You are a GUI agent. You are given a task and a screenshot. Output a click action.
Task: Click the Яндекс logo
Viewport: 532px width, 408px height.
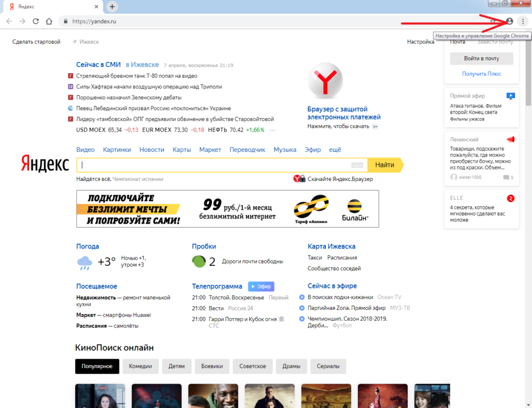45,163
